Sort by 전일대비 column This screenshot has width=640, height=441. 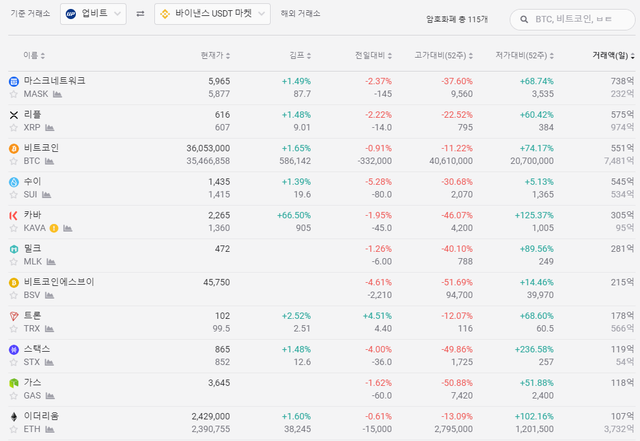373,55
